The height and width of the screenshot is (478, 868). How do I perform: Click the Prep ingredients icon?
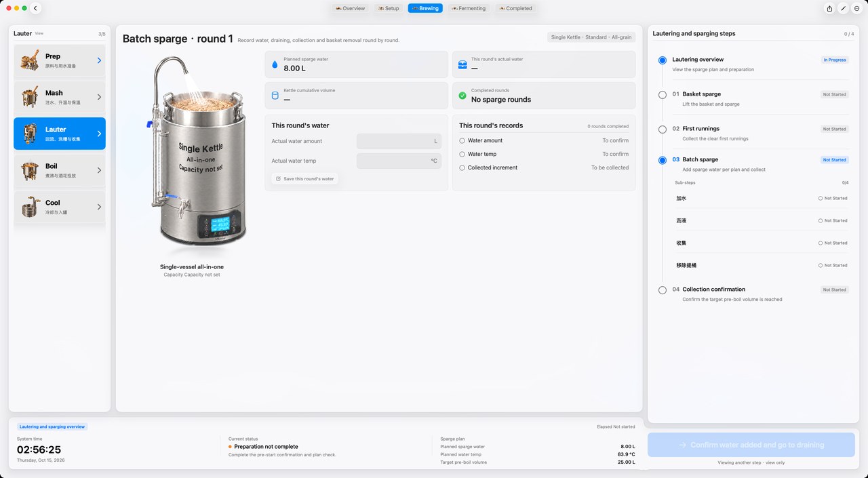[30, 61]
